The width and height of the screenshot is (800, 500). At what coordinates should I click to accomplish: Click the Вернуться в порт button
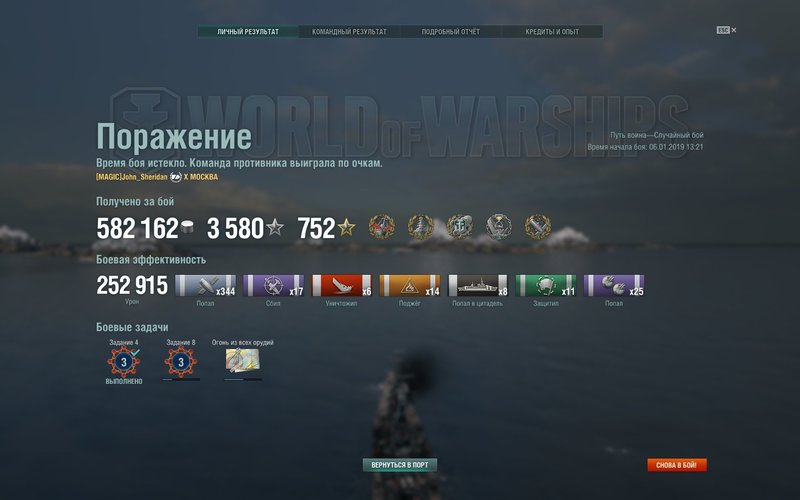pyautogui.click(x=400, y=465)
